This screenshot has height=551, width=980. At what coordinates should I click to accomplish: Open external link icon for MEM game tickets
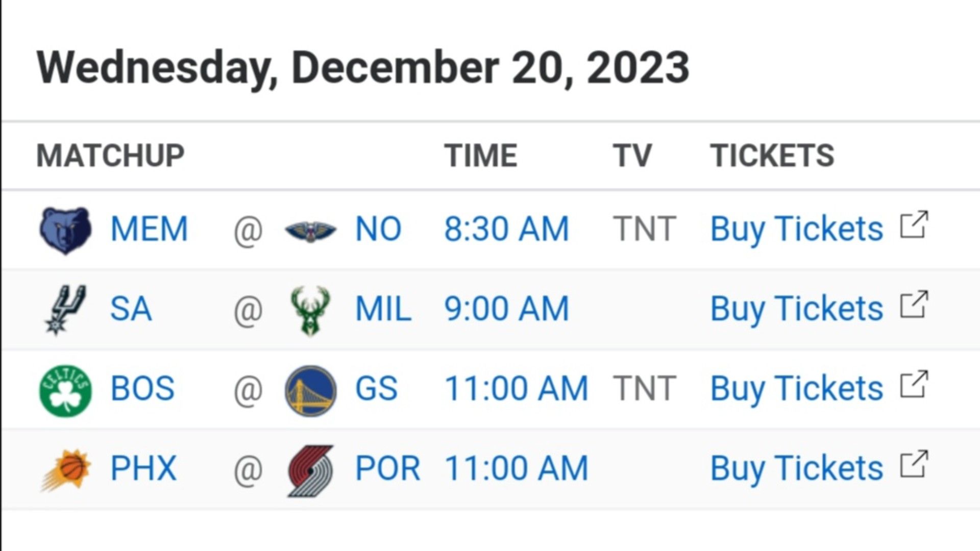914,224
